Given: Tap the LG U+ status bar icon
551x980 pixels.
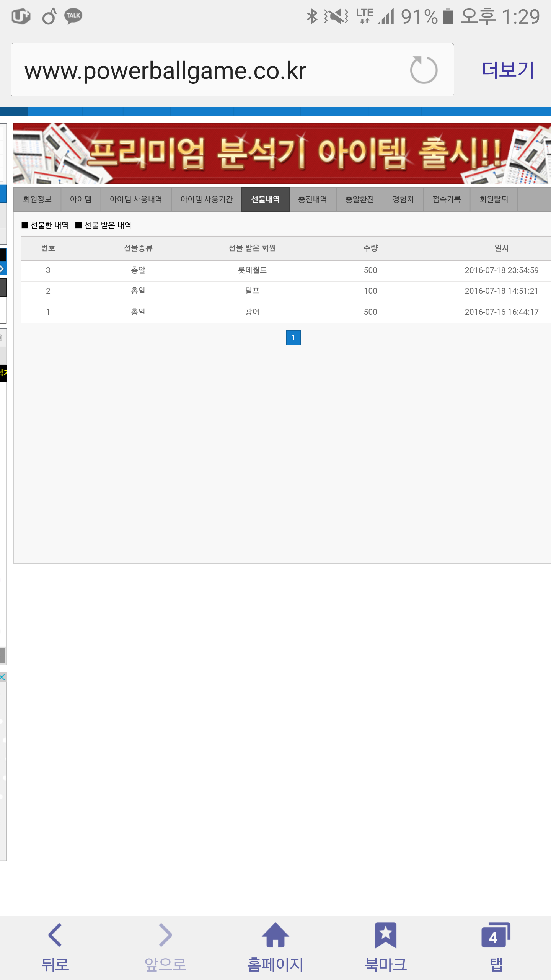Looking at the screenshot, I should point(21,16).
